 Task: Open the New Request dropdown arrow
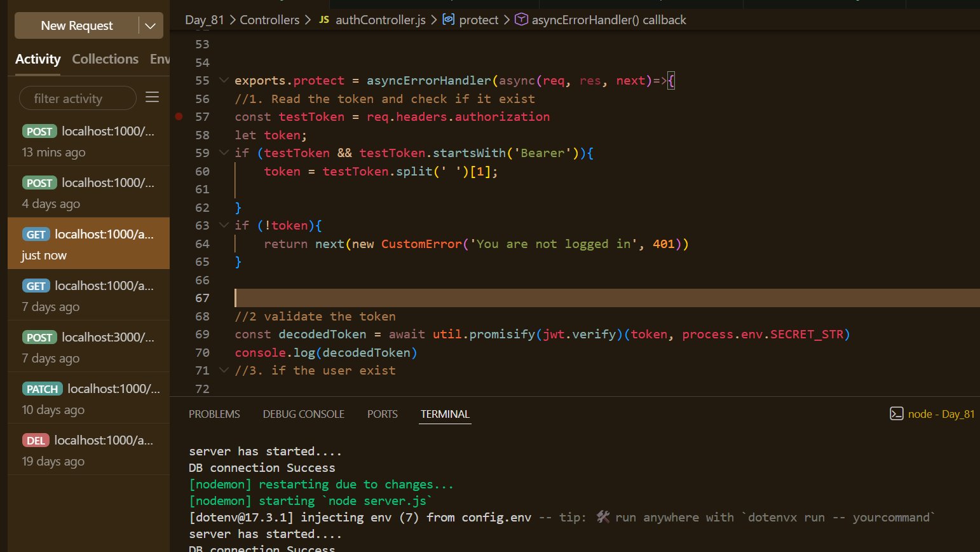pos(151,26)
